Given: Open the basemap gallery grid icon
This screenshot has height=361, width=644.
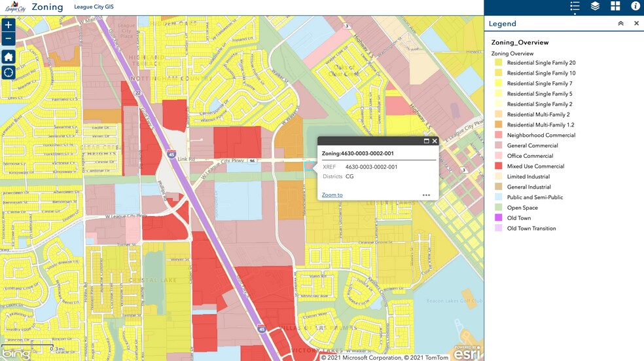Looking at the screenshot, I should pos(615,7).
